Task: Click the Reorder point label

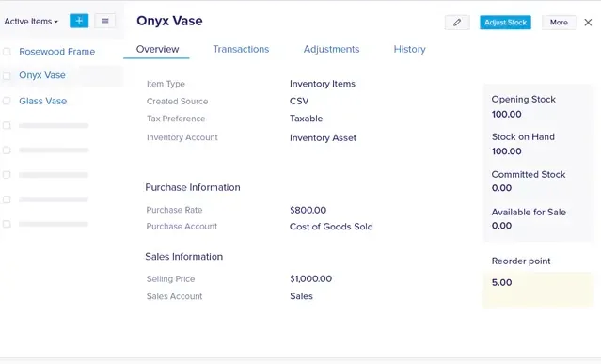Action: (520, 261)
